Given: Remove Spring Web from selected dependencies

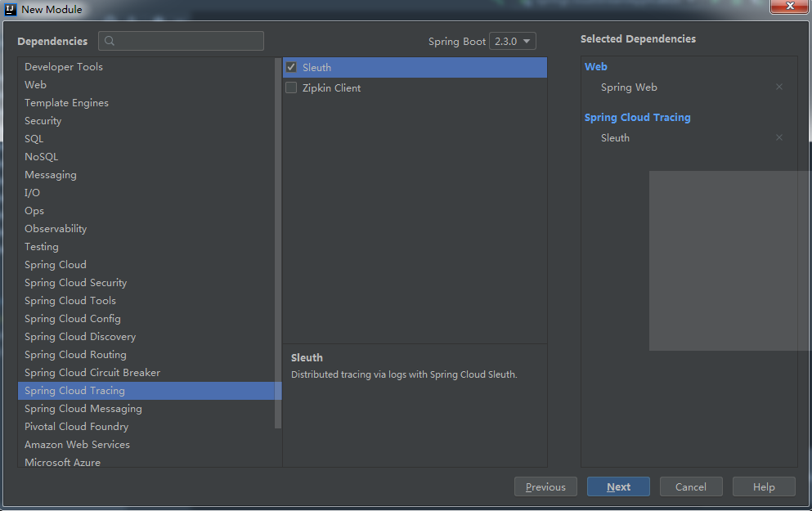Looking at the screenshot, I should [x=778, y=87].
